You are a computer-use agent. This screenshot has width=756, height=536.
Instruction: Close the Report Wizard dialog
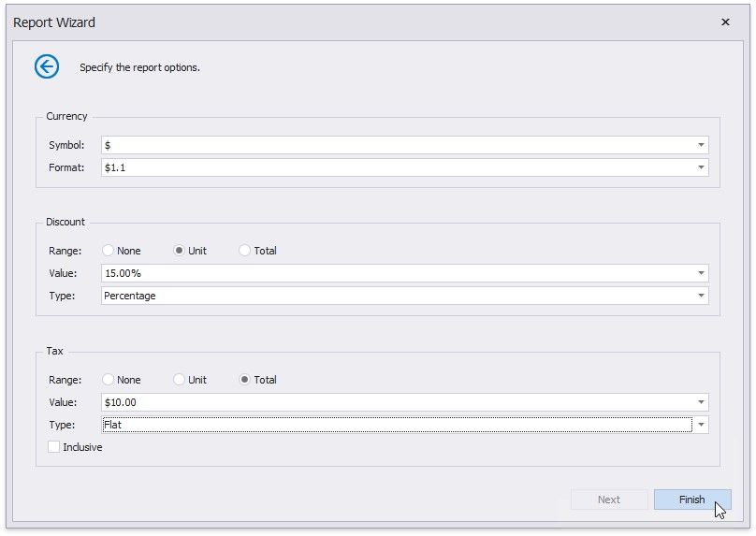pos(725,22)
